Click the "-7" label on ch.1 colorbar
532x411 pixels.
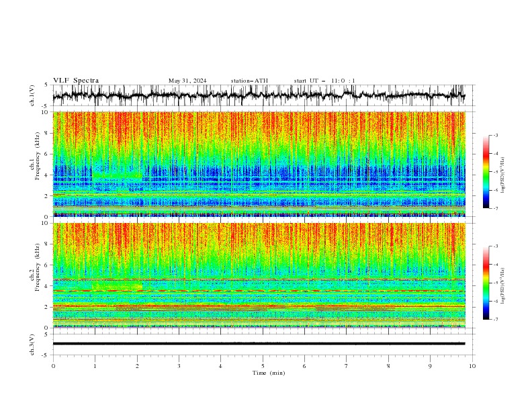point(496,208)
